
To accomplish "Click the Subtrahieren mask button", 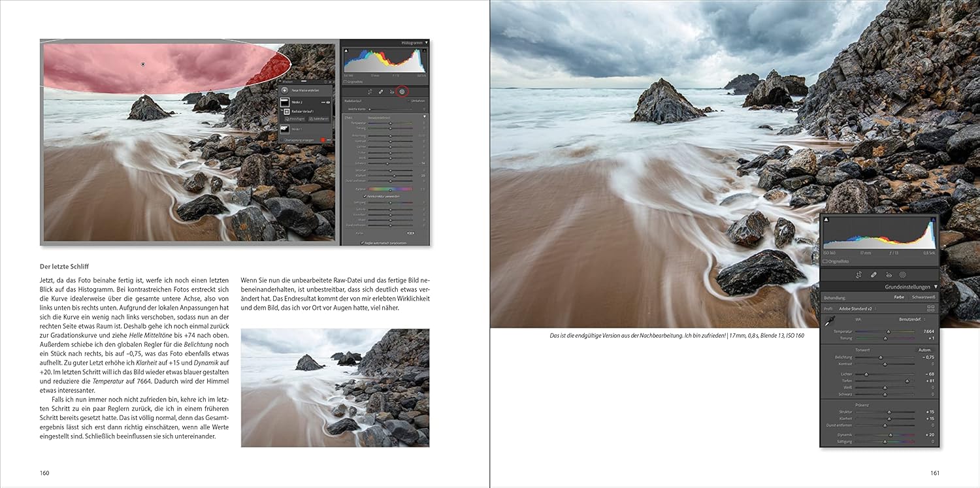I will click(x=319, y=118).
